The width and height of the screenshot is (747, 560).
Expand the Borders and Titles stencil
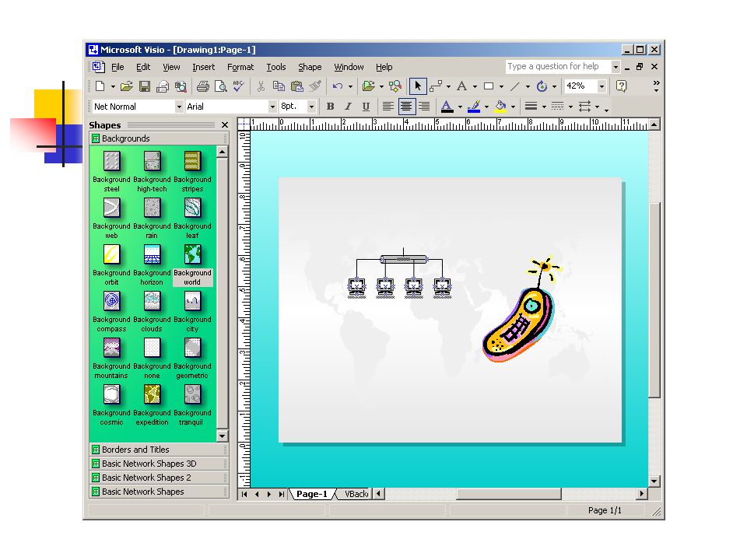click(159, 450)
